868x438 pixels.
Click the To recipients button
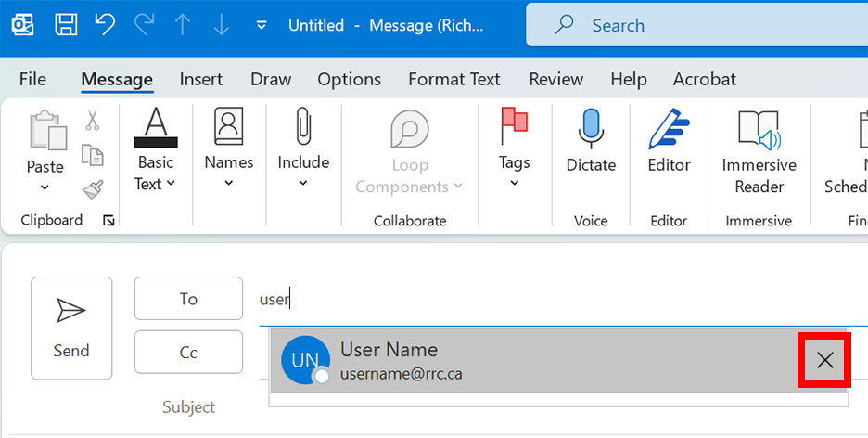tap(188, 299)
